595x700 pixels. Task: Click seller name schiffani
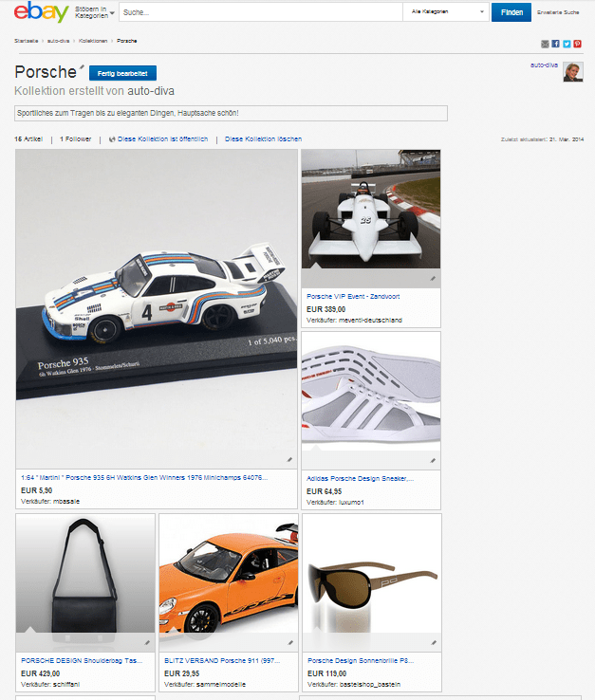point(66,685)
